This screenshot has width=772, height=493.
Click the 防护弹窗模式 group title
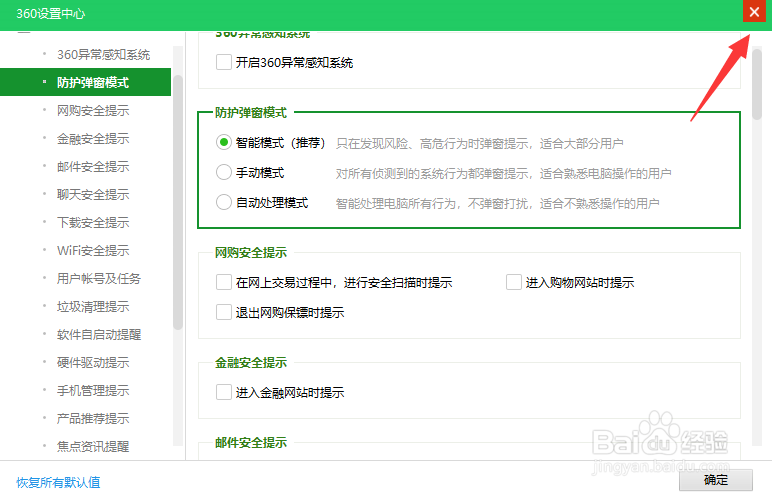[251, 113]
